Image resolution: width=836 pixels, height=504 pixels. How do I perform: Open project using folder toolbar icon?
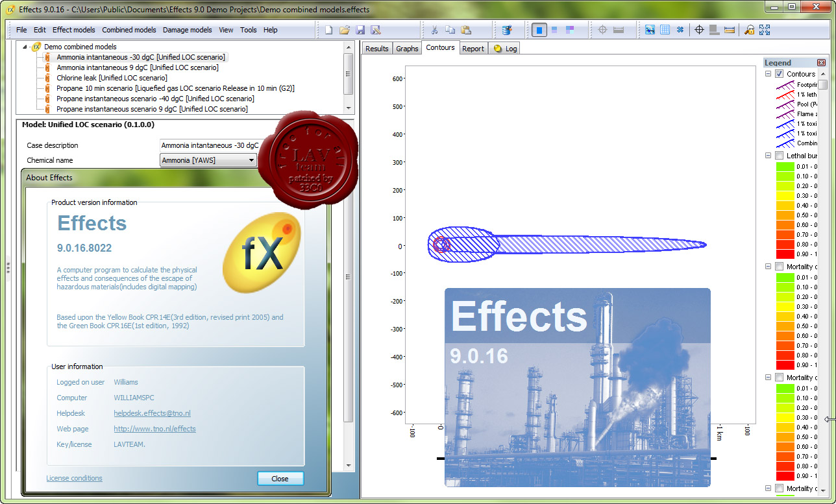coord(345,30)
